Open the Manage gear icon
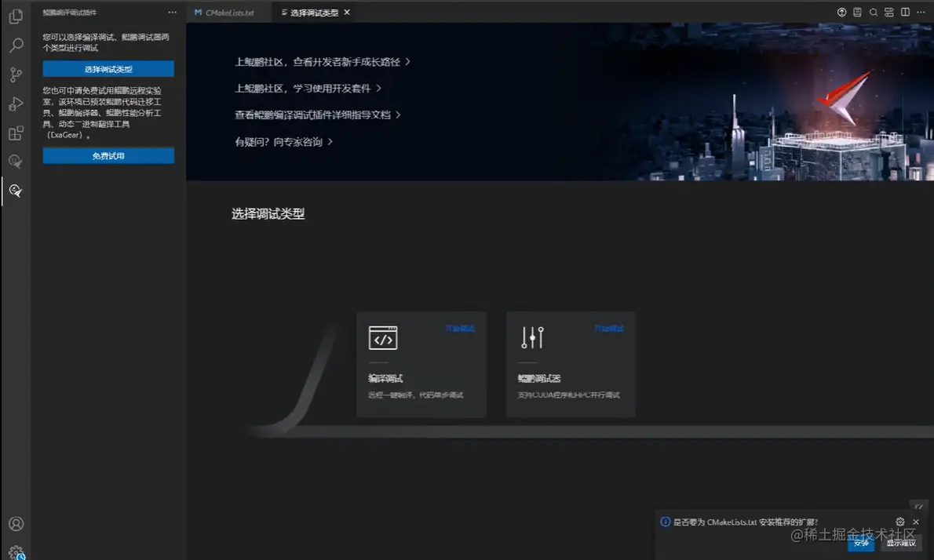934x560 pixels. (x=16, y=553)
